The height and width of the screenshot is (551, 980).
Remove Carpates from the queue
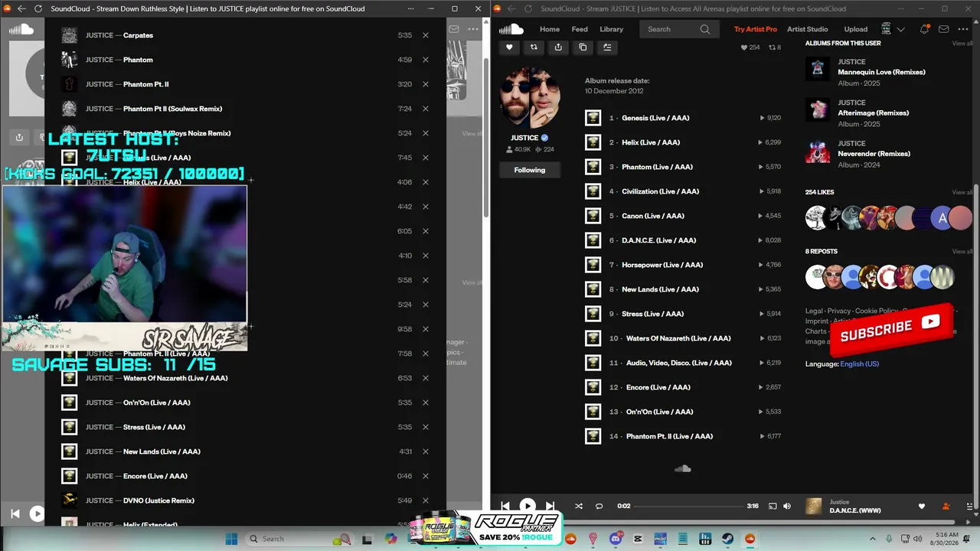point(426,35)
